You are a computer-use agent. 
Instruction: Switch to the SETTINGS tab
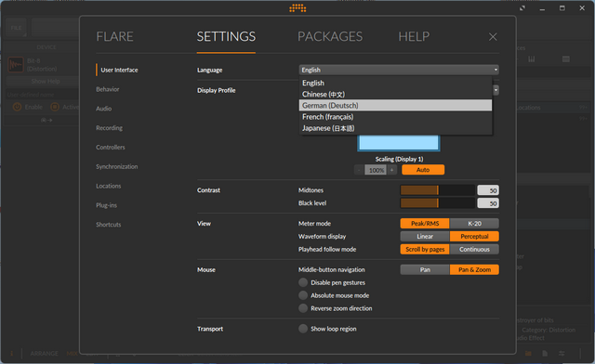coord(226,37)
